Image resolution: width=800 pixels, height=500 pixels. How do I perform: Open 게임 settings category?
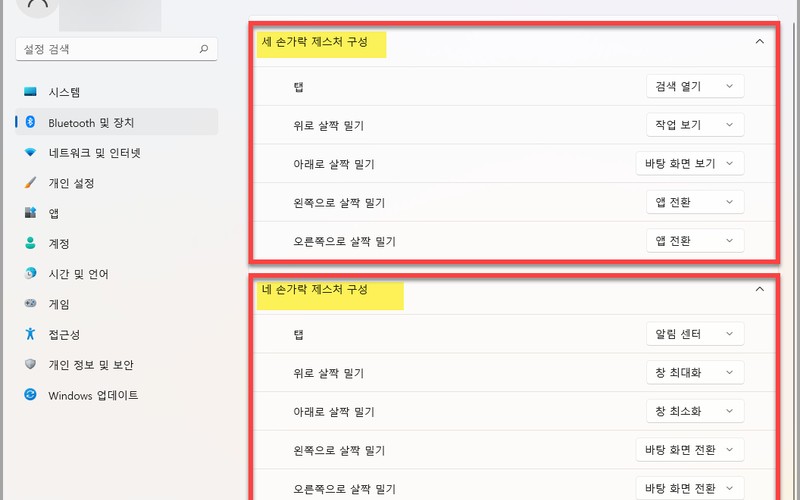click(x=117, y=304)
